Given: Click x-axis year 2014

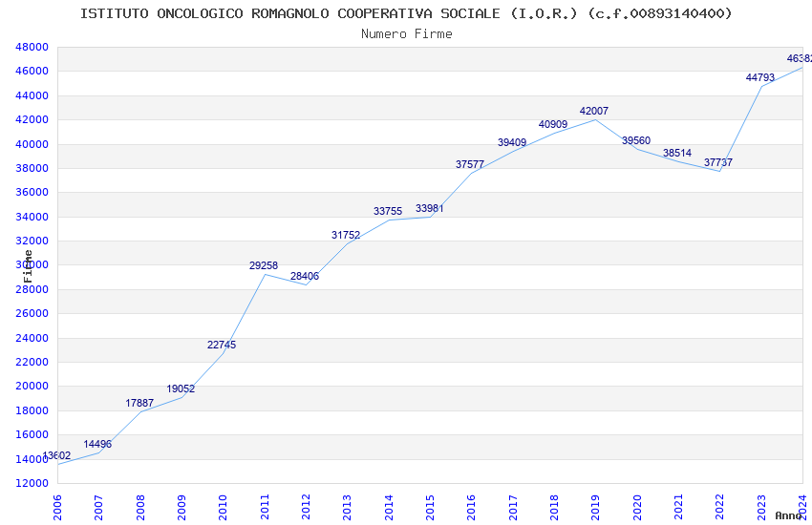Looking at the screenshot, I should pos(389,508).
